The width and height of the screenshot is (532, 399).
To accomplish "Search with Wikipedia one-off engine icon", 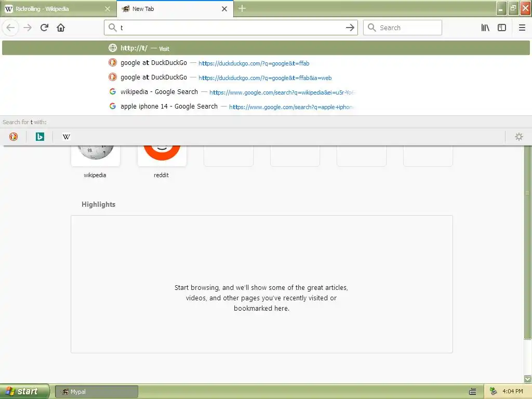I will tap(66, 137).
